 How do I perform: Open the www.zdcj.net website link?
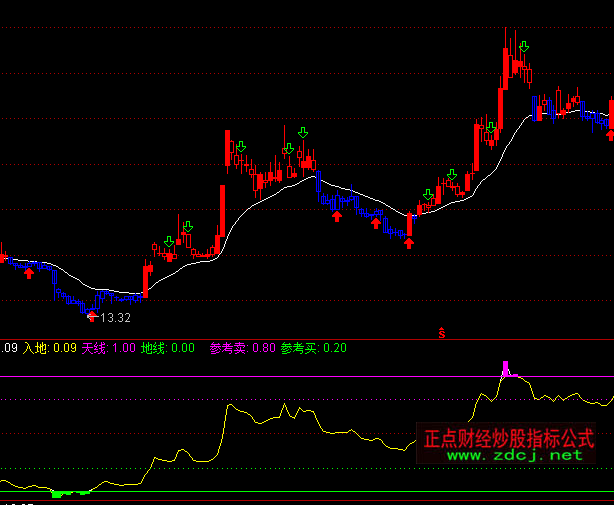pos(513,455)
